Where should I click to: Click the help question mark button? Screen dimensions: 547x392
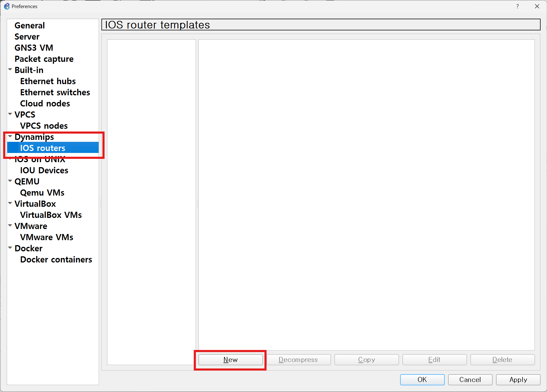pyautogui.click(x=517, y=6)
